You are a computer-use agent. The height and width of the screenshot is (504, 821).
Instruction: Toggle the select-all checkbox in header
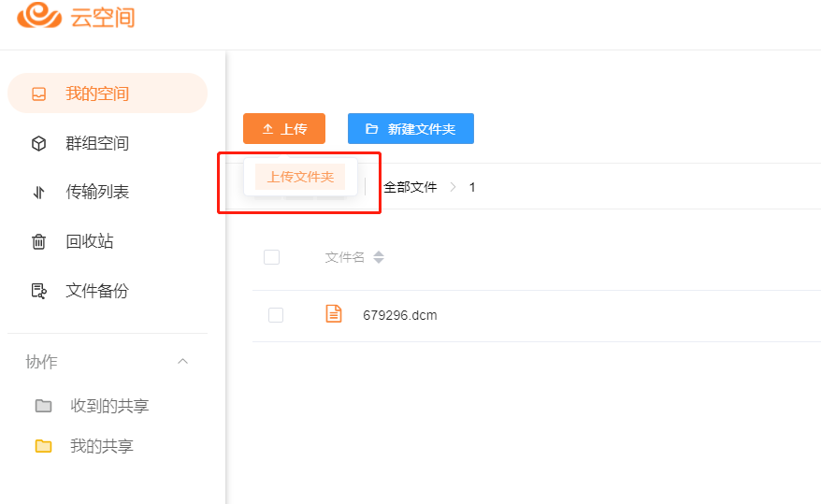click(272, 257)
